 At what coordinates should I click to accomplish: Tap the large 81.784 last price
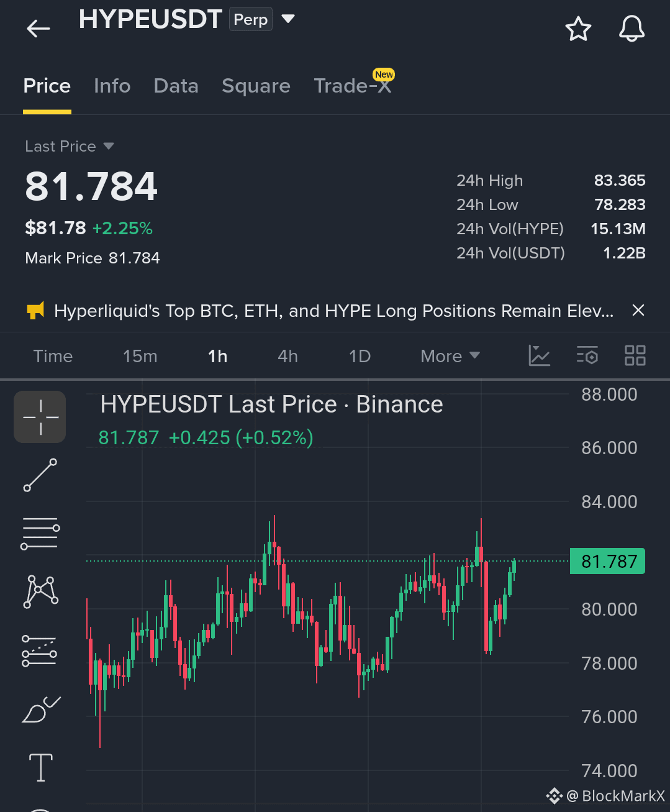click(x=91, y=186)
